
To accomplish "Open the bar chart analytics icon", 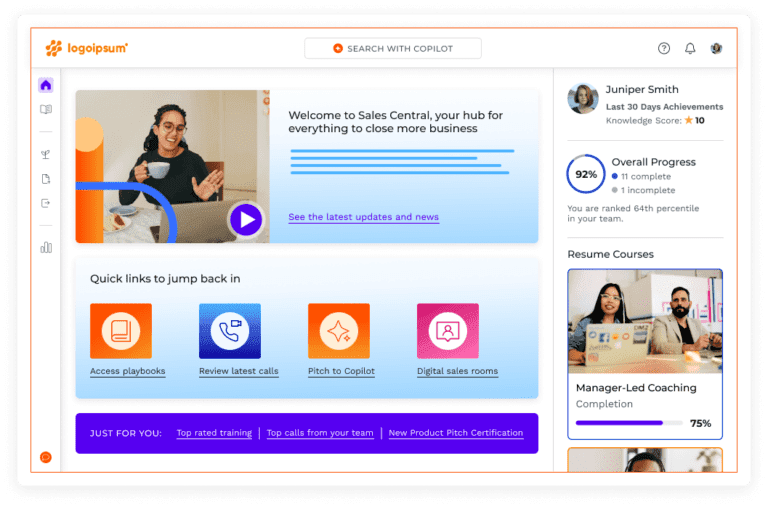I will point(46,247).
